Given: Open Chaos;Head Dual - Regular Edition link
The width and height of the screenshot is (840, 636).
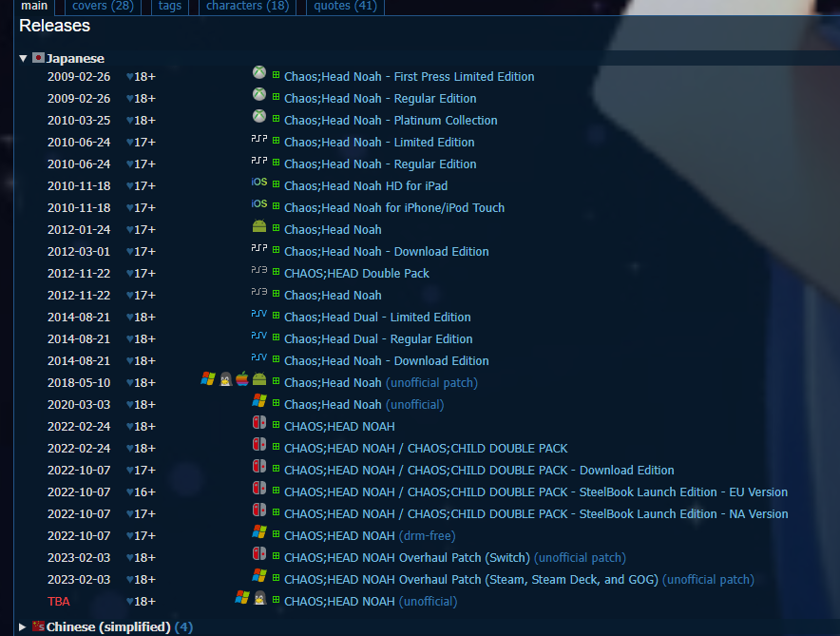Looking at the screenshot, I should tap(378, 339).
